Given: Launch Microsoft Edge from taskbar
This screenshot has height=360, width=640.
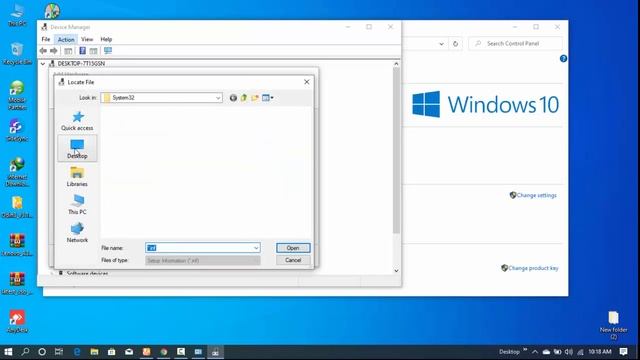Looking at the screenshot, I should 77,352.
